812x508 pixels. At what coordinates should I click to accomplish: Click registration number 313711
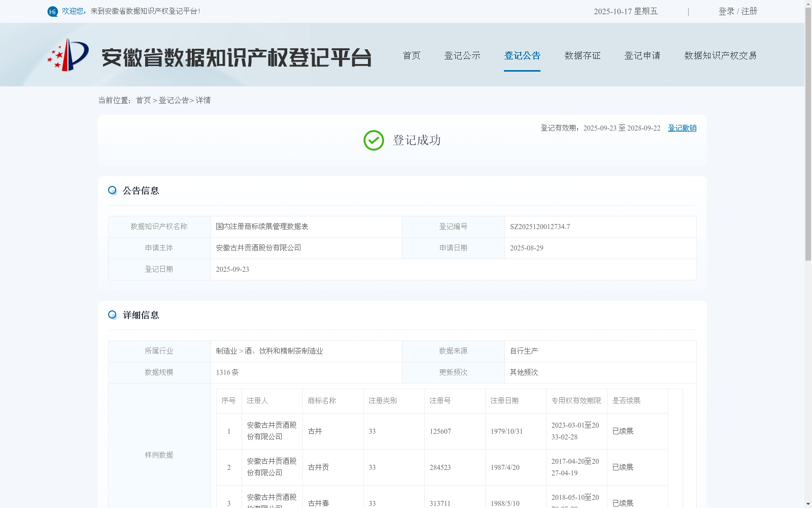[x=440, y=503]
